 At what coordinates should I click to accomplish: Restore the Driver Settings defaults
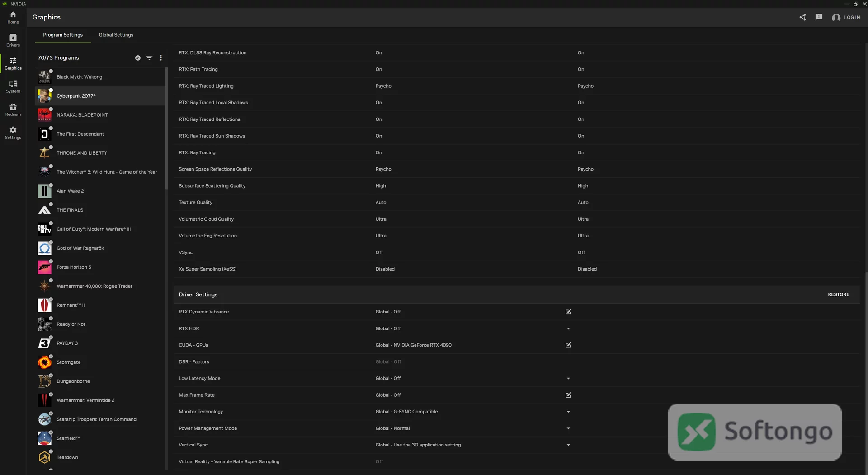coord(838,294)
